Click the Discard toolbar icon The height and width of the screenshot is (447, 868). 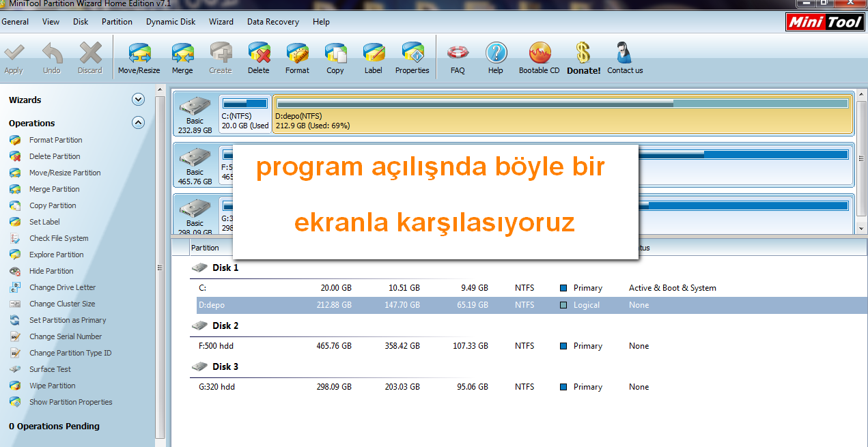coord(90,53)
